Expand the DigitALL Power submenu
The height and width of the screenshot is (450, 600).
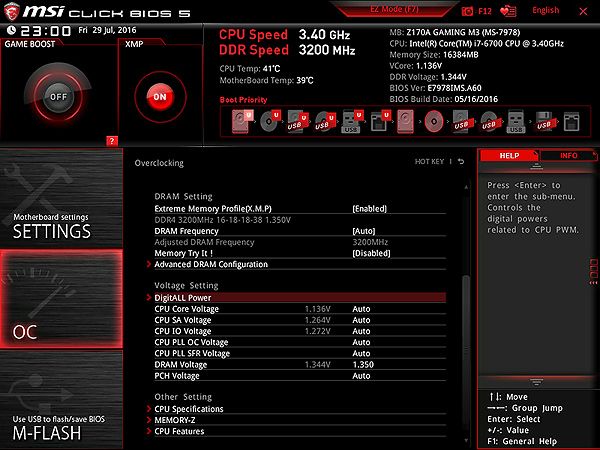[x=296, y=298]
